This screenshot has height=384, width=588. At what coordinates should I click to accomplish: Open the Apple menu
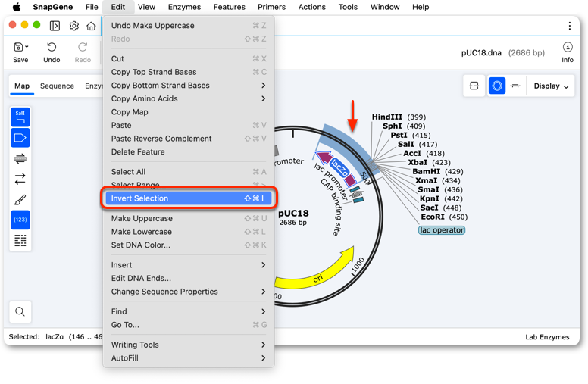17,7
